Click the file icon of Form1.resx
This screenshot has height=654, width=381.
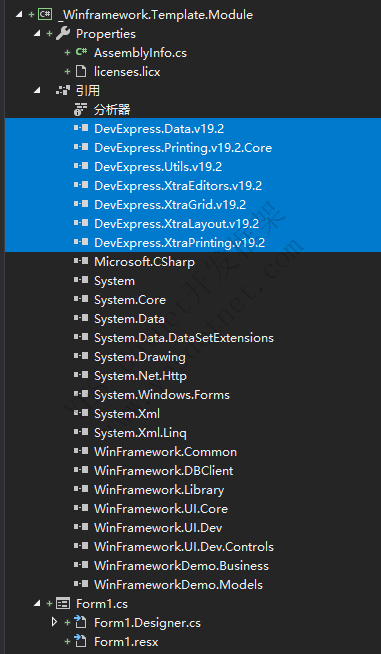[x=81, y=641]
